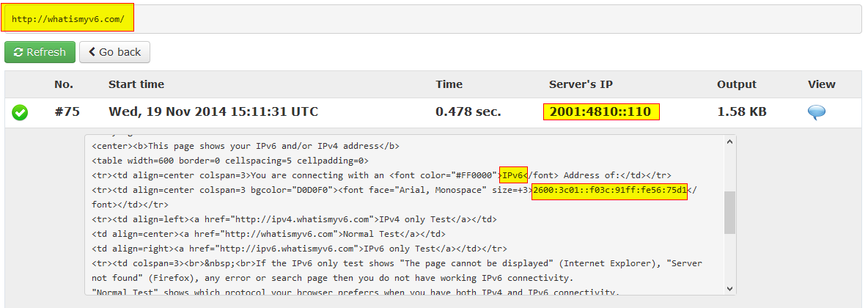
Task: Click the 0.478 sec. time value
Action: pyautogui.click(x=468, y=112)
